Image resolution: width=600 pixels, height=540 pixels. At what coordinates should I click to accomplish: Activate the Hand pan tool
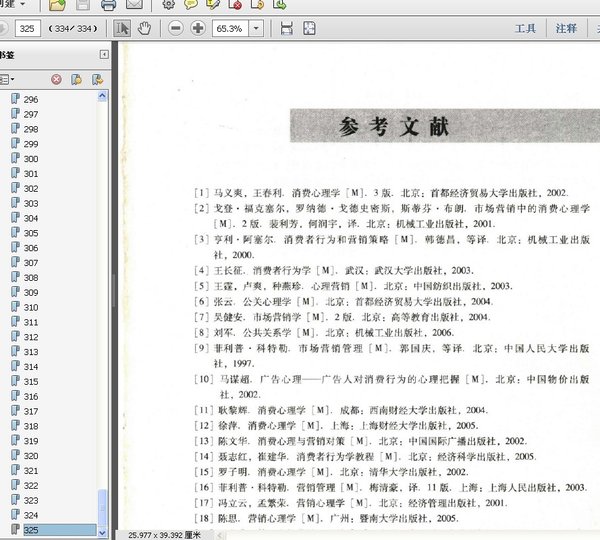tap(145, 29)
